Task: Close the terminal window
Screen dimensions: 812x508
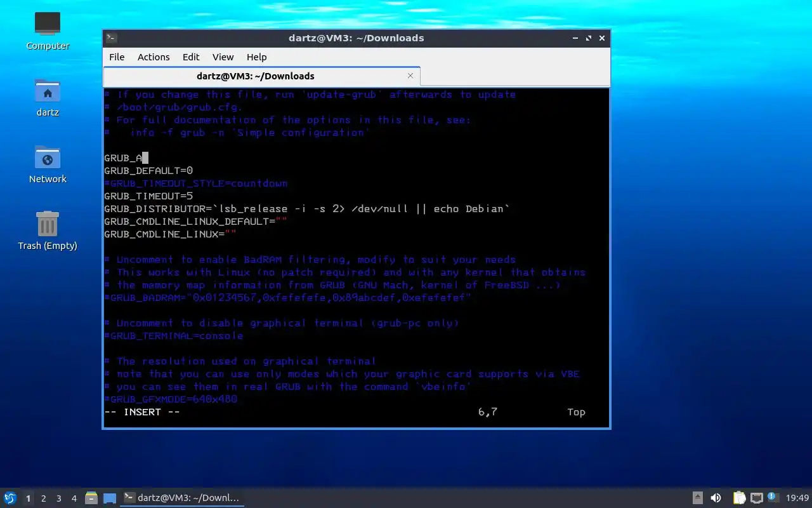Action: pyautogui.click(x=602, y=38)
